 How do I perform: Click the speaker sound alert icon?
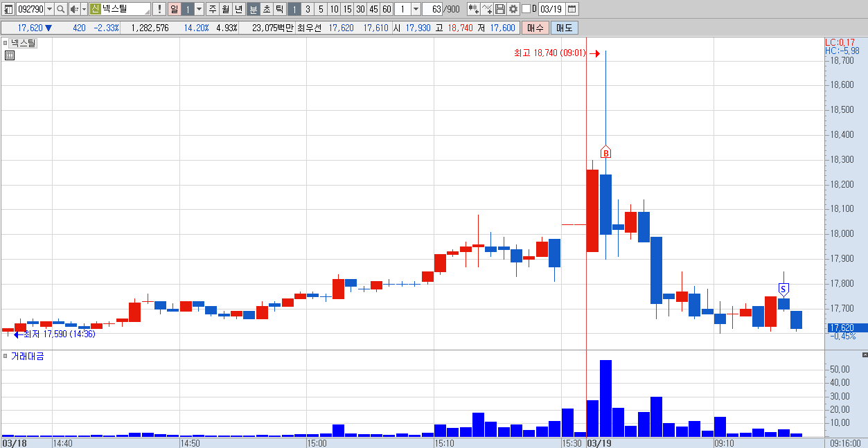click(x=74, y=9)
